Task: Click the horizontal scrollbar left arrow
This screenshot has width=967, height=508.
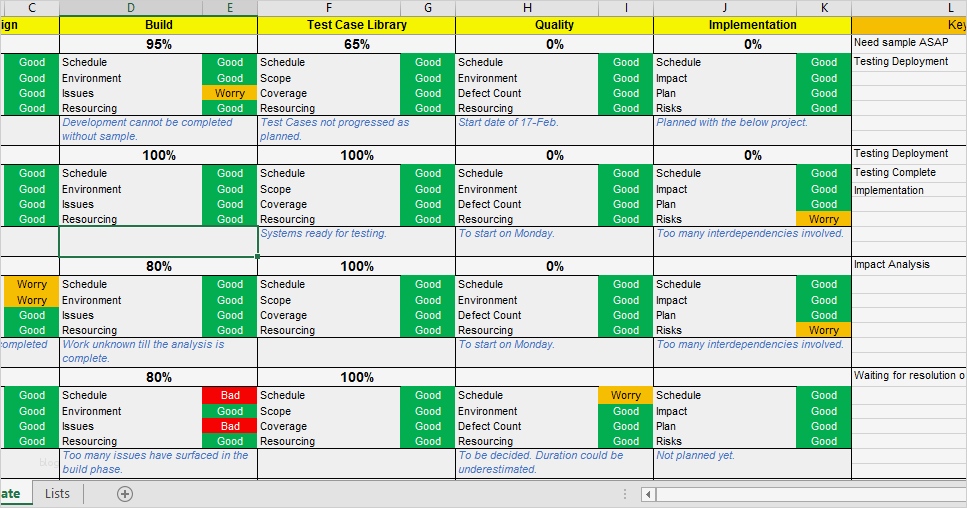Action: pyautogui.click(x=648, y=494)
